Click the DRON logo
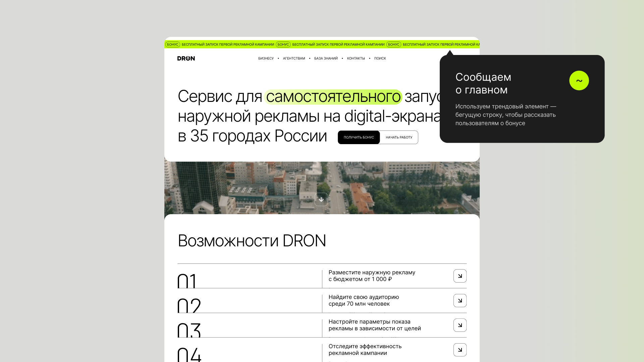Image resolution: width=644 pixels, height=362 pixels. (186, 58)
